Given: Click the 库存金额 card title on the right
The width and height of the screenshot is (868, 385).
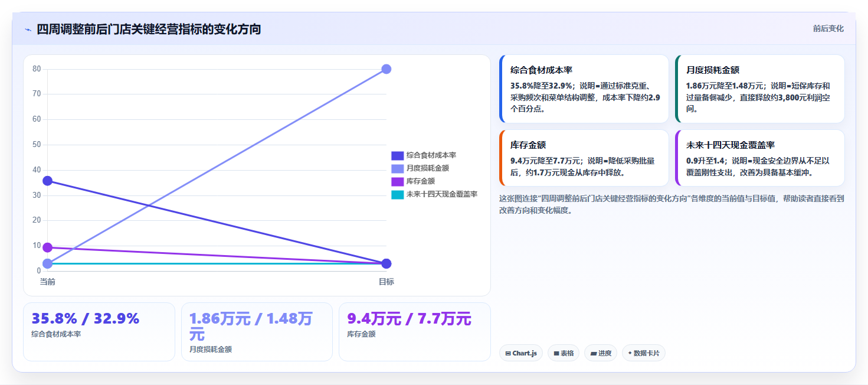Looking at the screenshot, I should click(528, 145).
